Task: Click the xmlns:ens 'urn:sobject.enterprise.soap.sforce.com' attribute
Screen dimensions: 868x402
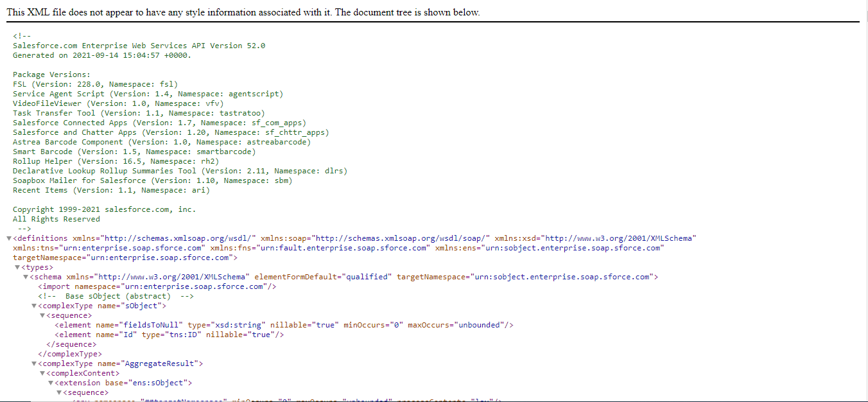Action: tap(550, 248)
